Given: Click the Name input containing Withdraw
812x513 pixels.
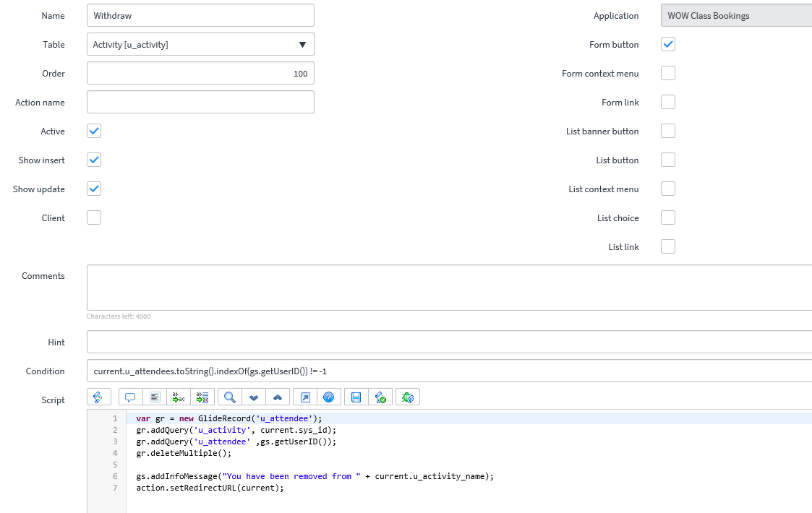Looking at the screenshot, I should 200,15.
